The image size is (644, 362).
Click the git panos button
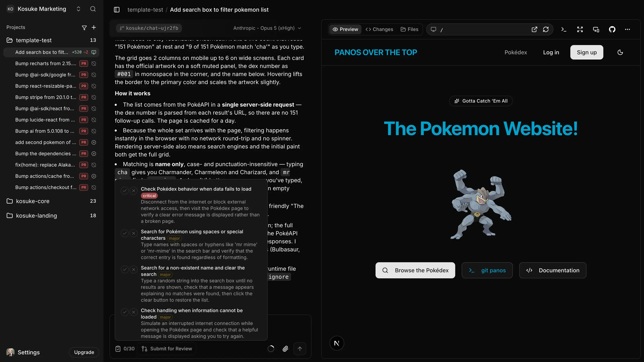click(x=487, y=270)
